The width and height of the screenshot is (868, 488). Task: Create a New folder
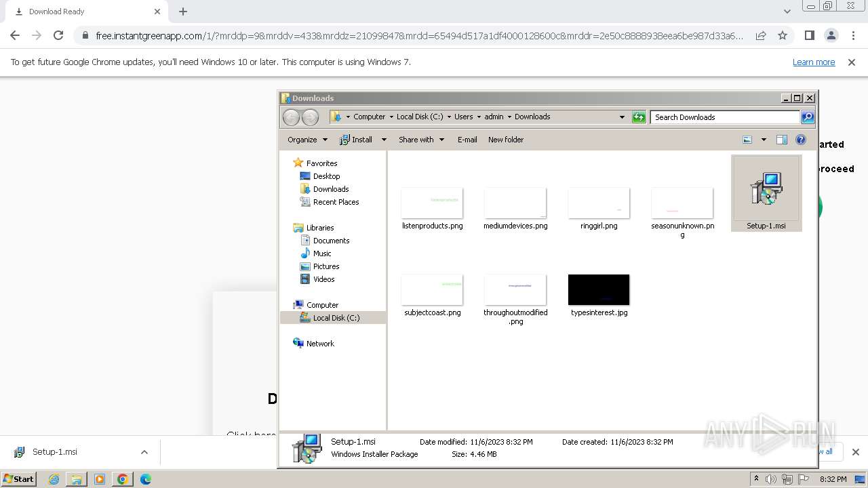coord(506,140)
